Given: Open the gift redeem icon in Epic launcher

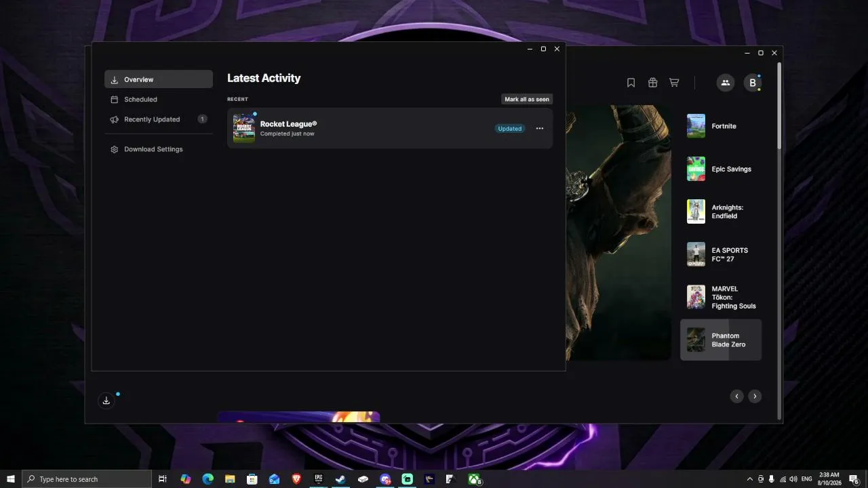Looking at the screenshot, I should [652, 83].
